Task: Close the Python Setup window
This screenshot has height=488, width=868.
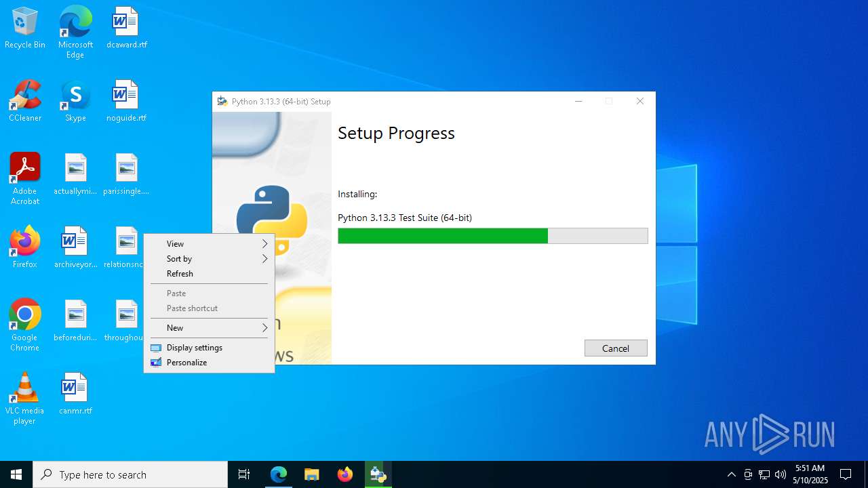Action: tap(640, 102)
